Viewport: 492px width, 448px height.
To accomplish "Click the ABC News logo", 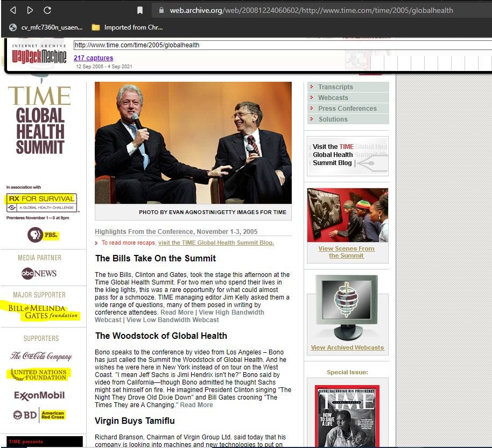I will pyautogui.click(x=39, y=273).
